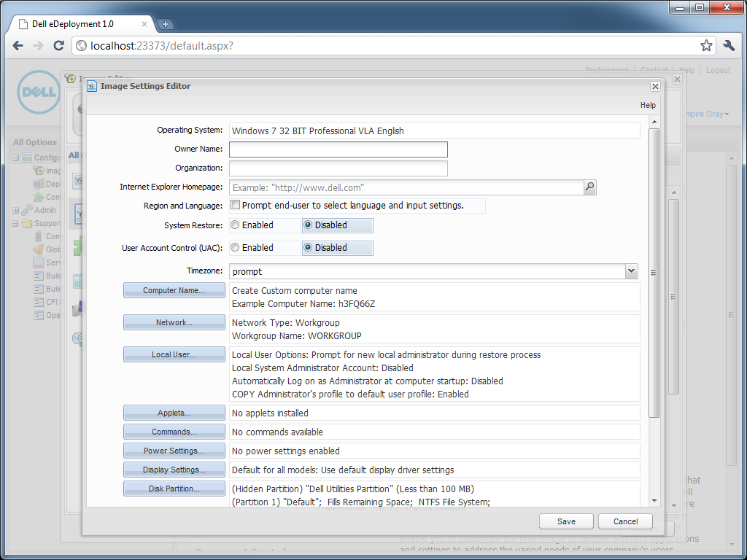Open a new browser tab with the plus button
This screenshot has width=747, height=560.
click(x=165, y=24)
